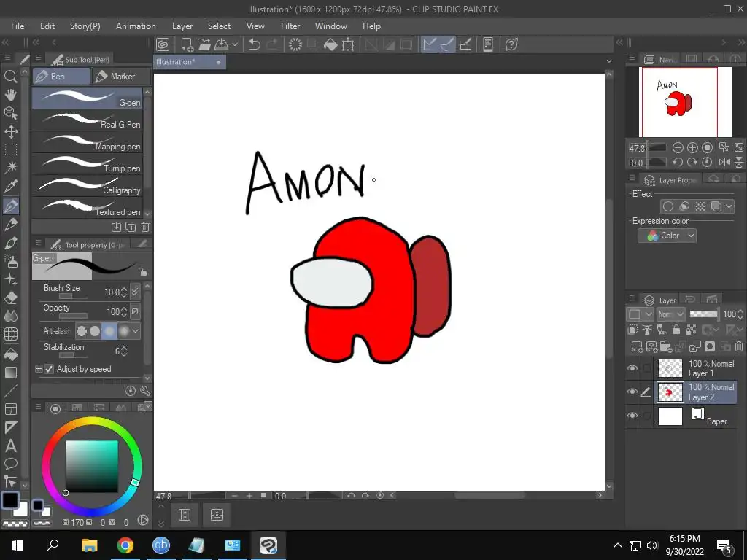Image resolution: width=747 pixels, height=560 pixels.
Task: Open Effect options dropdown arrow
Action: 729,206
